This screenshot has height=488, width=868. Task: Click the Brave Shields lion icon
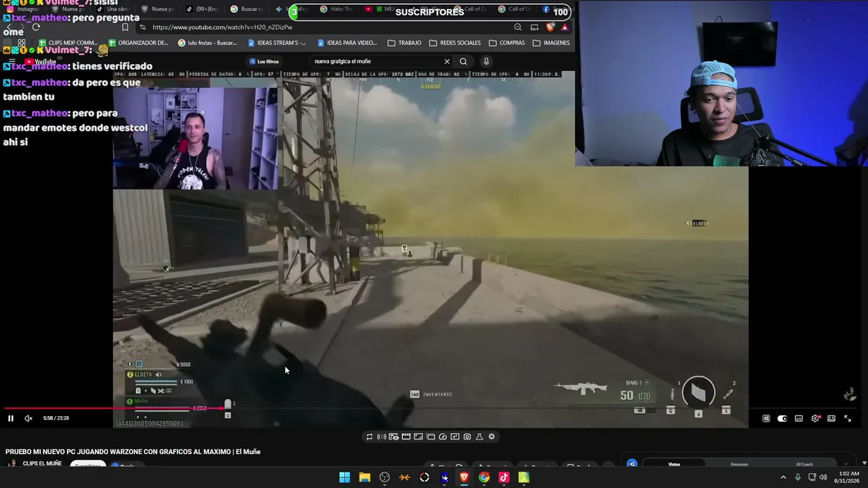550,27
